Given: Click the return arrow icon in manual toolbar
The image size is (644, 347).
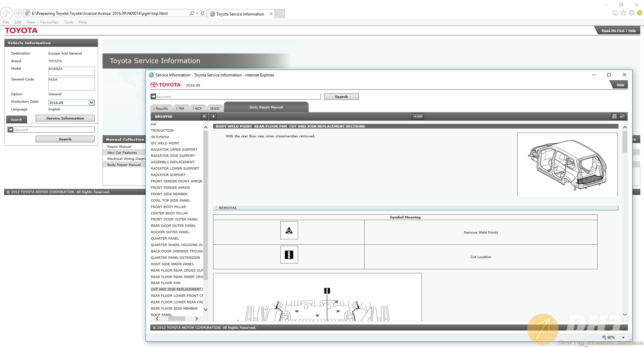Looking at the screenshot, I should (x=622, y=116).
